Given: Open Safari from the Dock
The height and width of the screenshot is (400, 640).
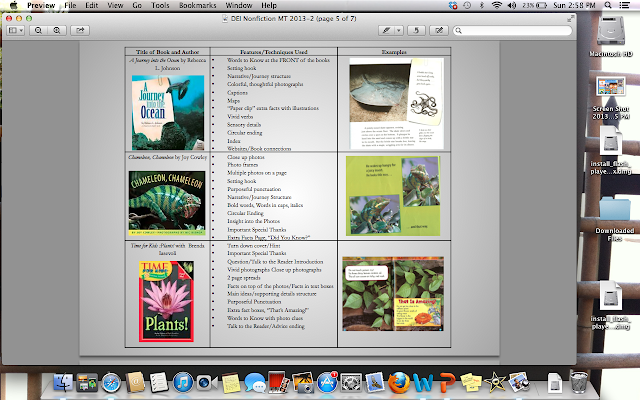Looking at the screenshot, I should (x=111, y=383).
